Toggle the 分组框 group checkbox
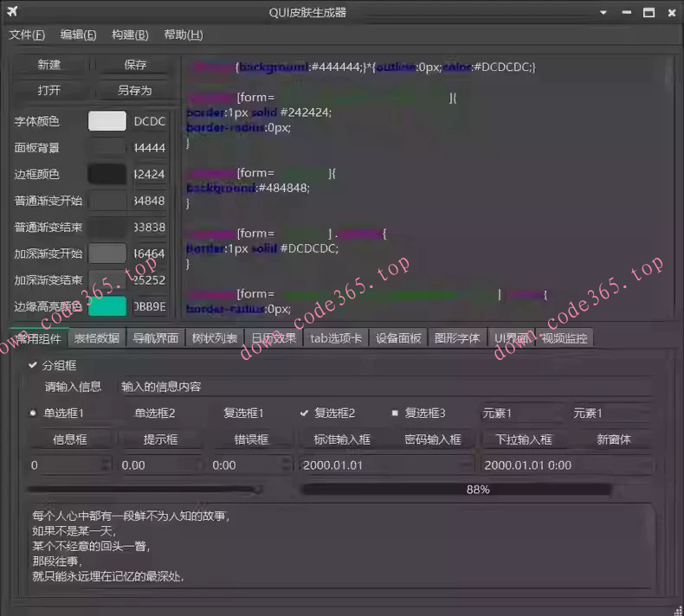The height and width of the screenshot is (616, 684). click(32, 365)
